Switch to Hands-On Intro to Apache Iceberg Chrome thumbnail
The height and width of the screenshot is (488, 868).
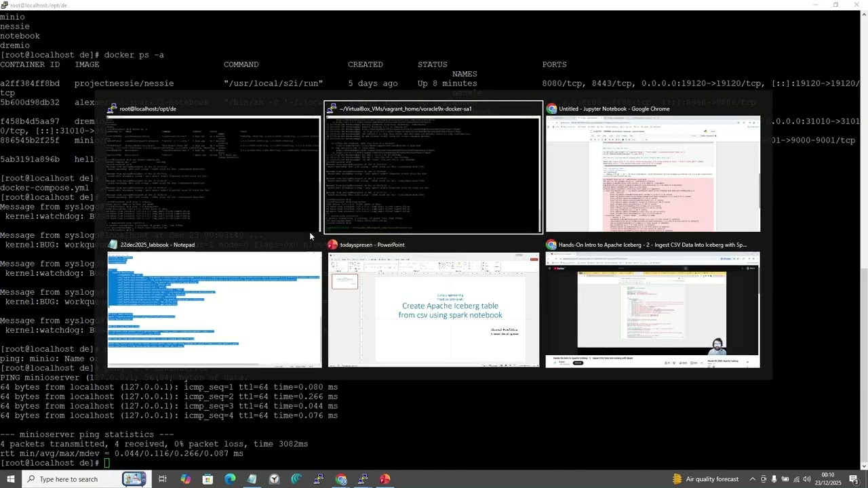coord(653,310)
